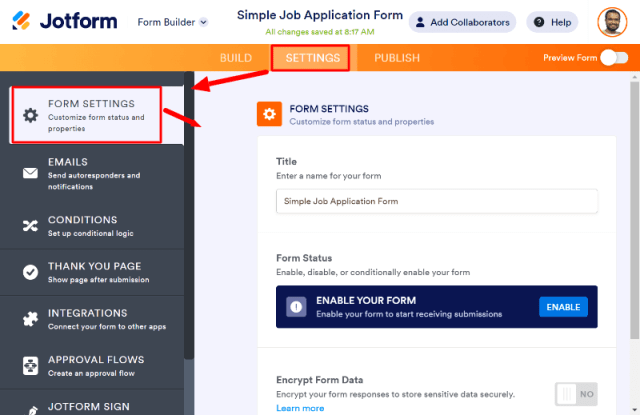Image resolution: width=640 pixels, height=415 pixels.
Task: Switch to the SETTINGS tab
Action: click(x=313, y=58)
